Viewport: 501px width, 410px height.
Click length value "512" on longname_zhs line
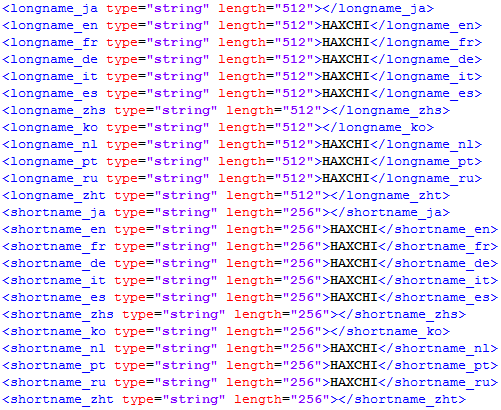coord(302,110)
